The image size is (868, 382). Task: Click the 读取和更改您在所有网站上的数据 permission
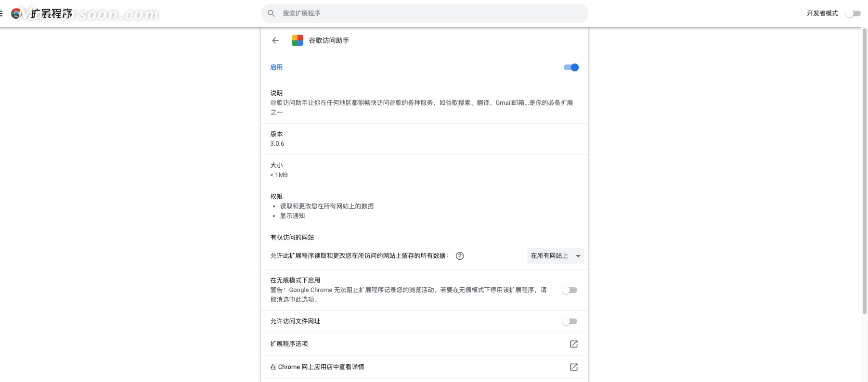click(327, 206)
